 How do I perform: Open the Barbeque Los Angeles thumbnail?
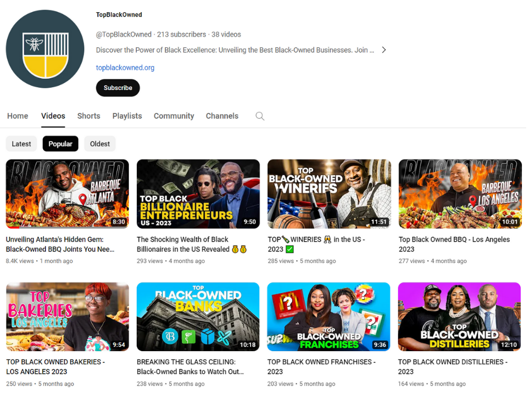(x=460, y=194)
